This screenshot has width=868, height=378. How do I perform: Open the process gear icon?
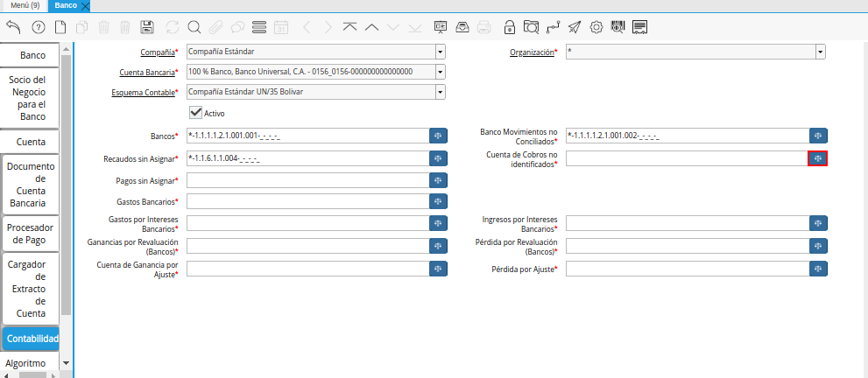(x=596, y=26)
